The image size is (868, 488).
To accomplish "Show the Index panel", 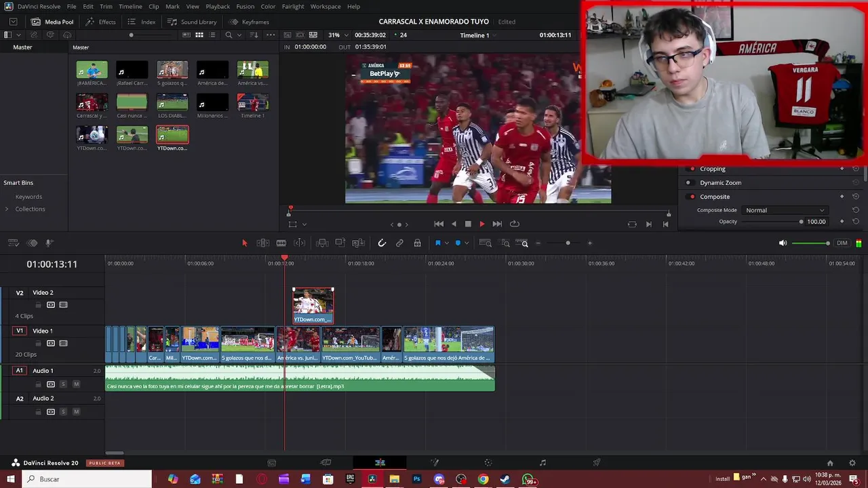I will click(x=142, y=22).
